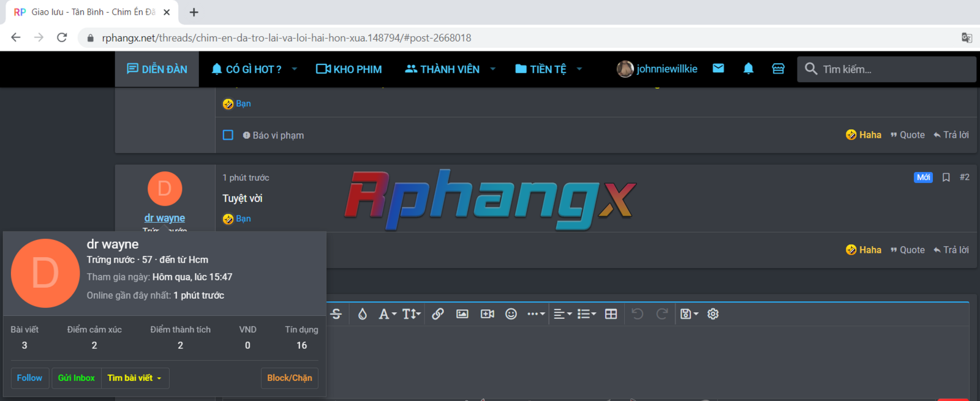Screen dimensions: 980x401
Task: Click the browser back arrow
Action: (x=16, y=37)
